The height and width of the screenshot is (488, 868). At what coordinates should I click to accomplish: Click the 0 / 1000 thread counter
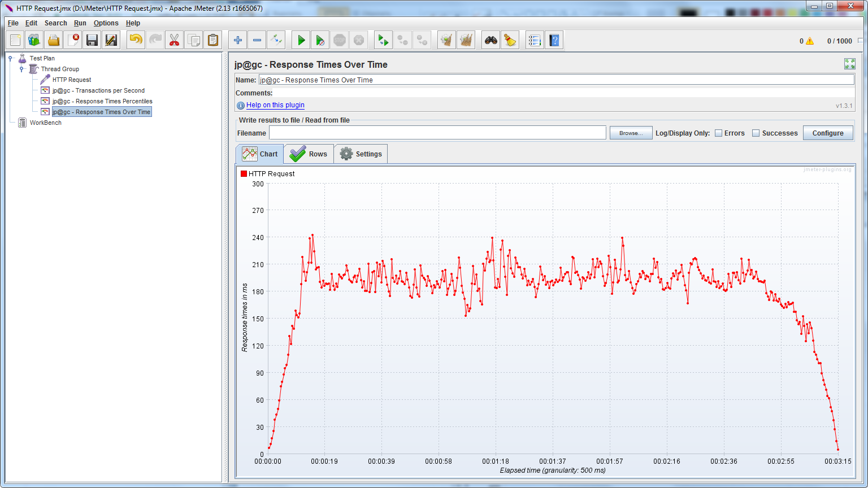pos(840,41)
